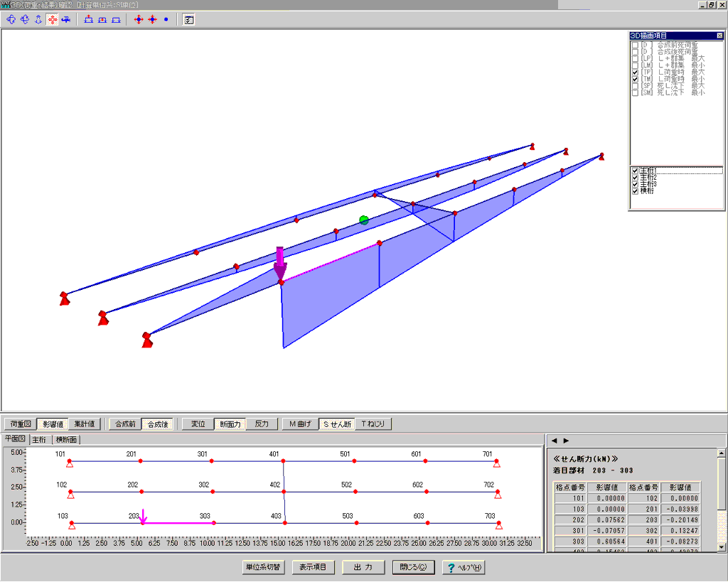Show 反力 reaction results
This screenshot has width=728, height=582.
[262, 424]
